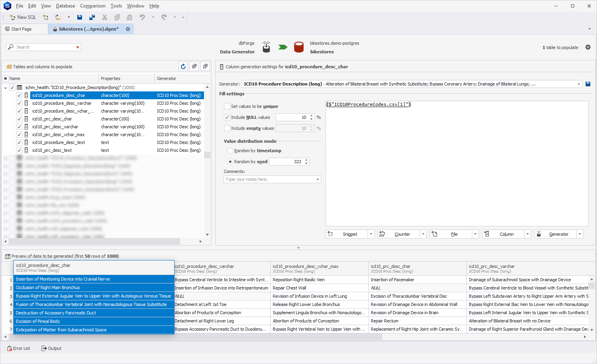
Task: Insert a Snippet into the expression
Action: click(346, 234)
